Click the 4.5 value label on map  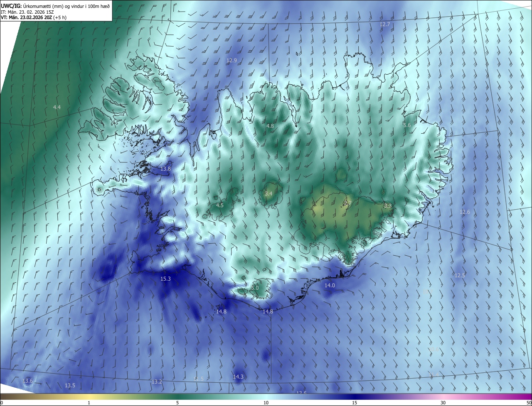click(220, 205)
